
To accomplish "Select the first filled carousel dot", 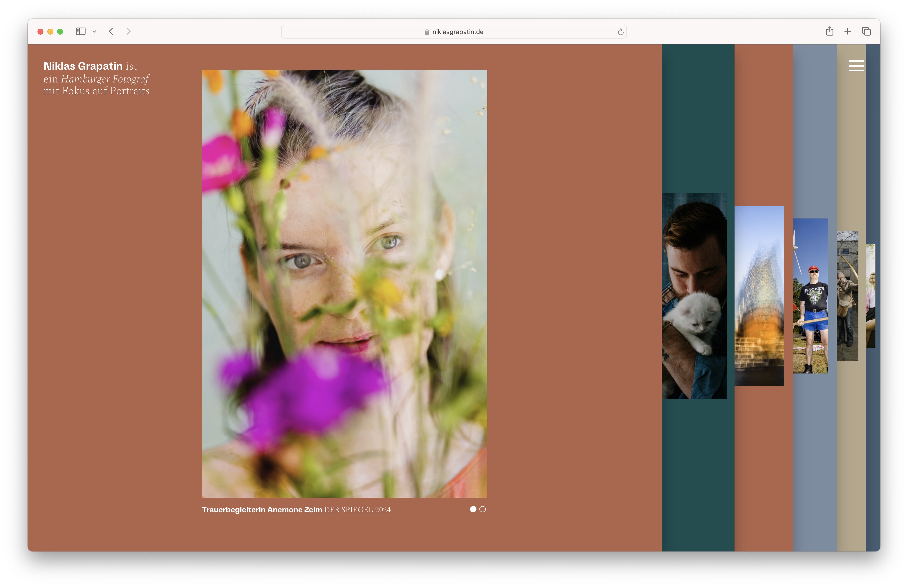I will click(473, 509).
